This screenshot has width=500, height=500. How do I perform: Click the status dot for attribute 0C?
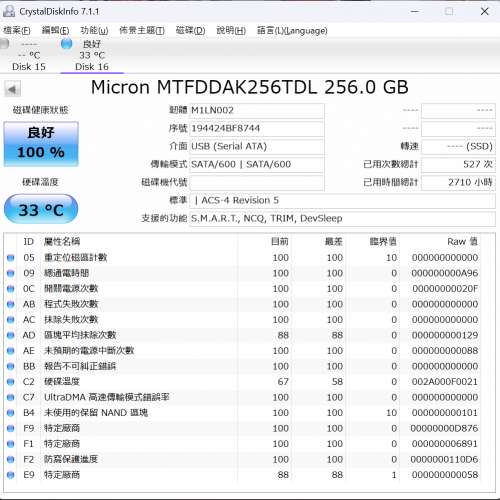11,289
